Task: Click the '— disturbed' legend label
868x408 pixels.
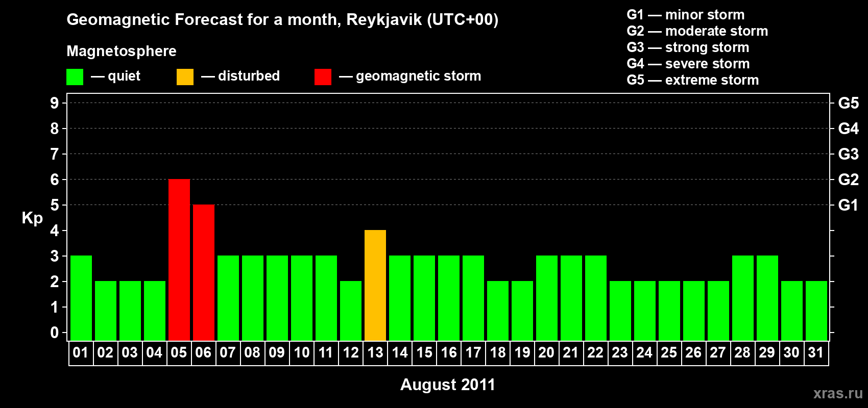Action: [240, 76]
